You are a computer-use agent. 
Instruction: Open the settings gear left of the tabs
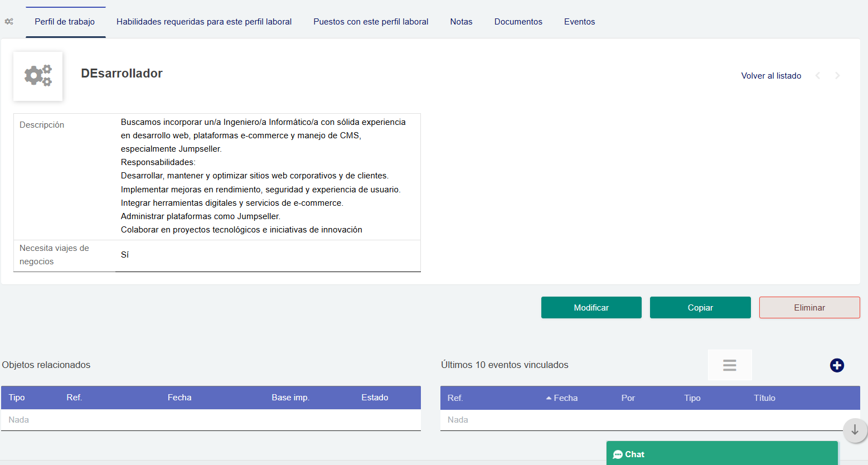click(x=8, y=21)
